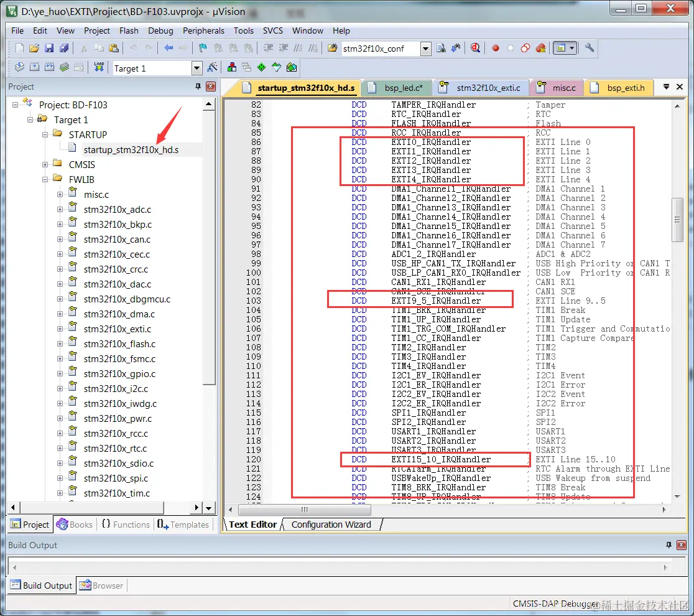Screen dimensions: 694x616
Task: Open Options for Target magic wand icon
Action: click(213, 67)
